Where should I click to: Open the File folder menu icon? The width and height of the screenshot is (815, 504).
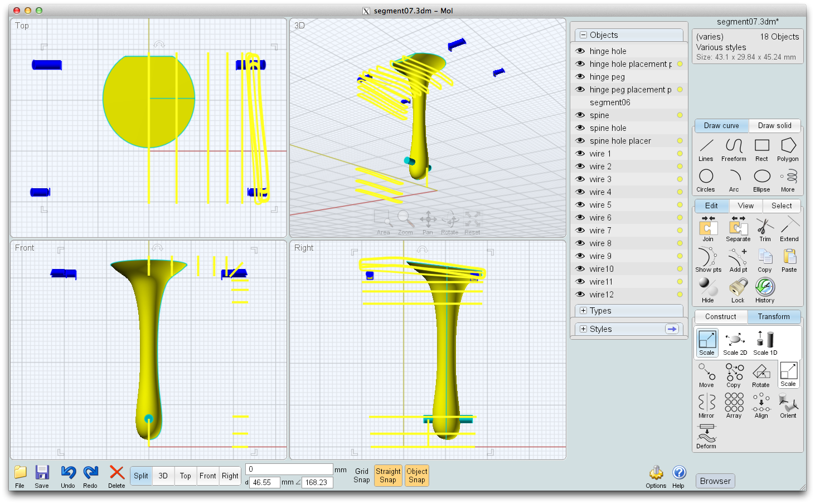tap(20, 477)
